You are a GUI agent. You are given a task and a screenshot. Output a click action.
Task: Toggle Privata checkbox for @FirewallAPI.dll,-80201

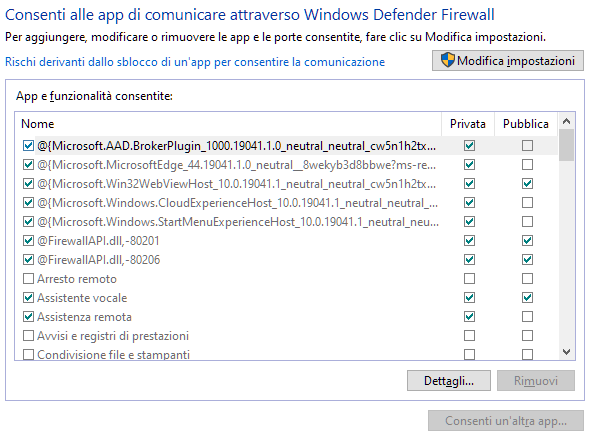point(469,241)
